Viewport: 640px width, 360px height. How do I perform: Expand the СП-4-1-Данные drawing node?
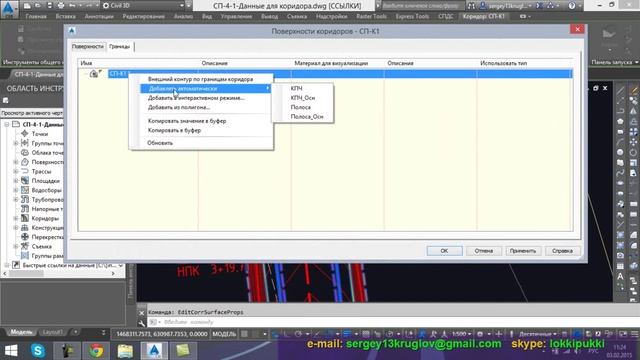pyautogui.click(x=7, y=124)
